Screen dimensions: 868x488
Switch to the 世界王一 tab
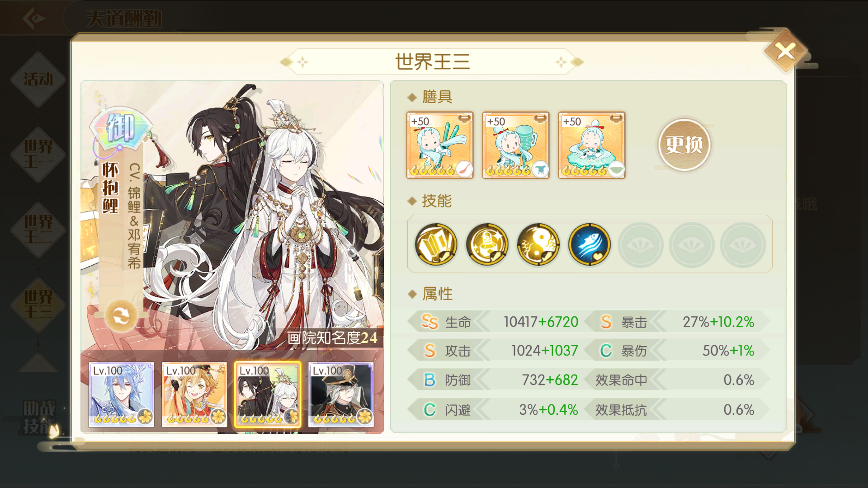point(38,154)
